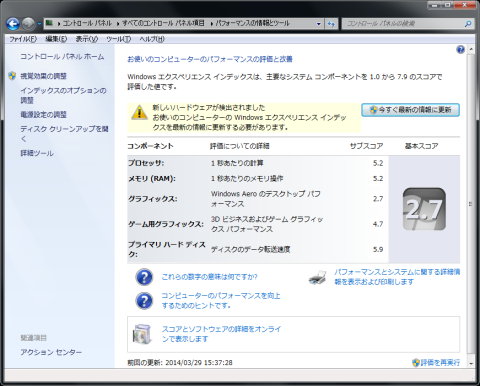Open the ファイル(F) menu
The width and height of the screenshot is (480, 386).
tap(23, 39)
